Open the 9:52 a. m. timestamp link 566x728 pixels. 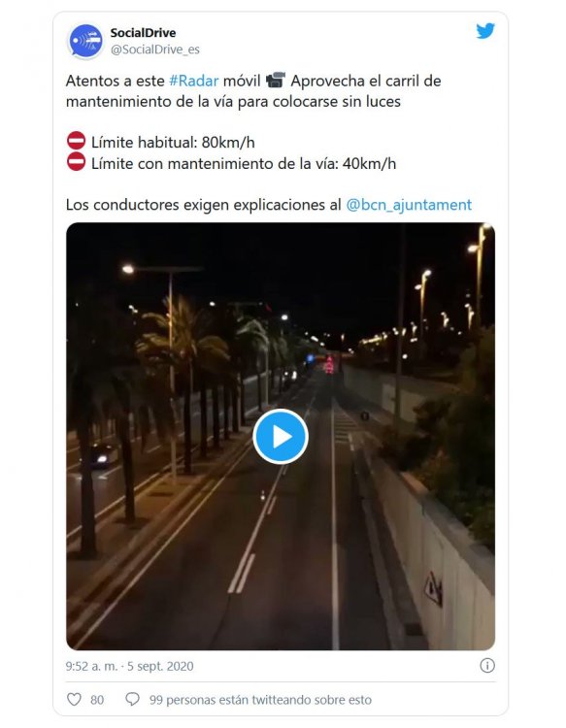pyautogui.click(x=91, y=666)
